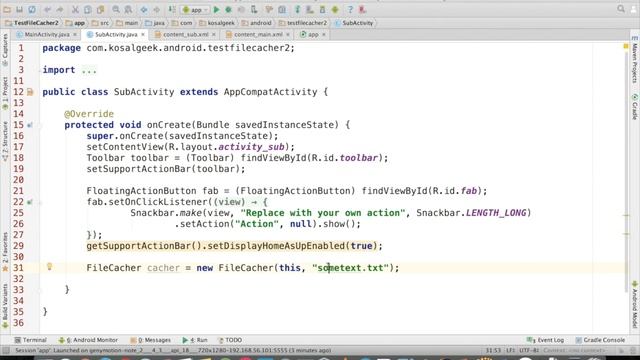The height and width of the screenshot is (360, 640).
Task: Open the TODO tool window
Action: (x=230, y=340)
